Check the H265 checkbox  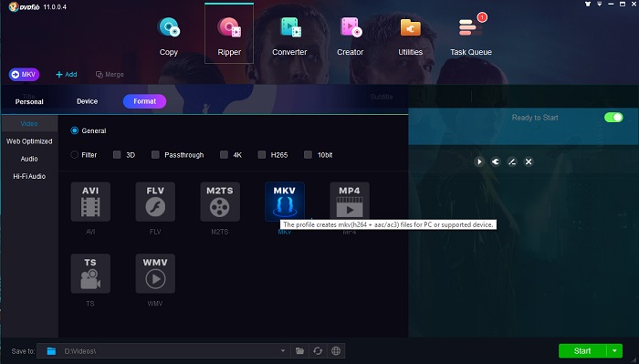pos(262,155)
